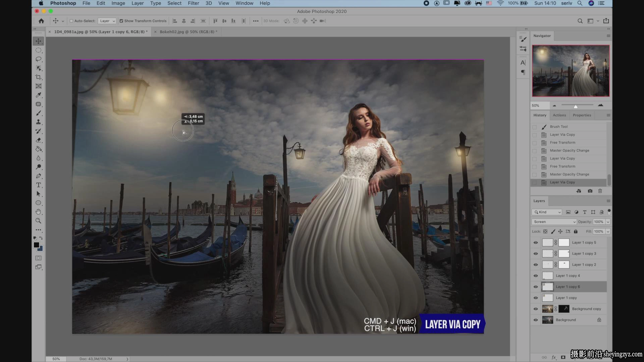Screen dimensions: 644x362
Task: Enable the Auto-Select checkbox
Action: click(71, 21)
